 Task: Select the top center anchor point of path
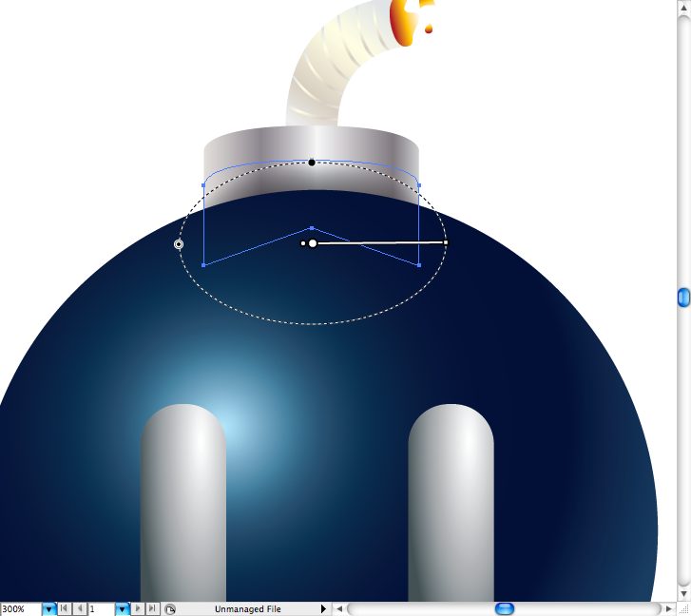(x=312, y=228)
